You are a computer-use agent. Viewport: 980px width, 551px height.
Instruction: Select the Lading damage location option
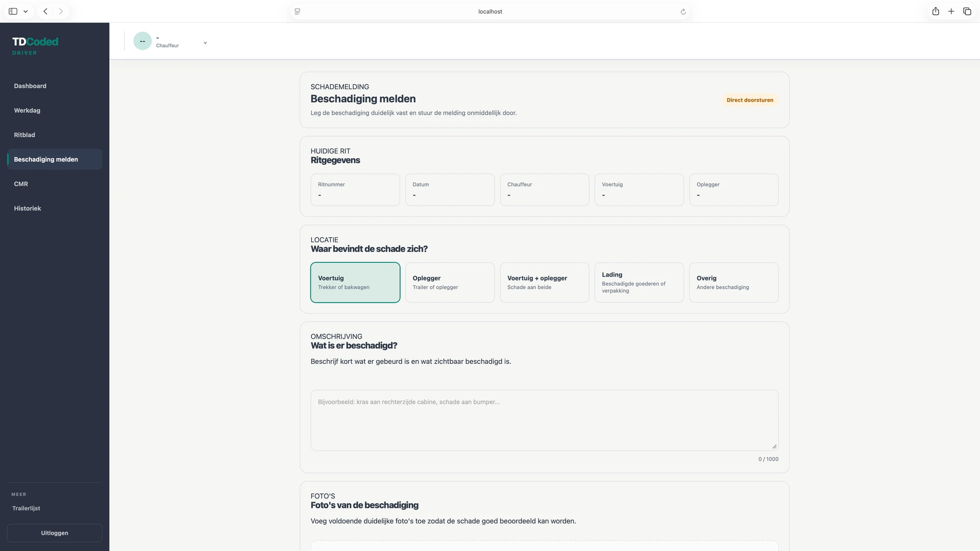point(639,283)
